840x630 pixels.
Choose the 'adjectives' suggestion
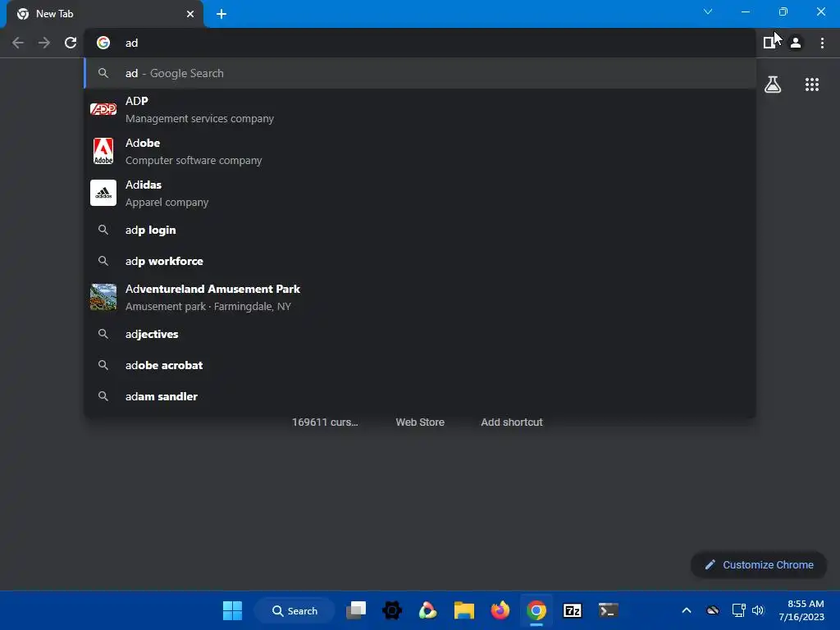[x=420, y=334]
